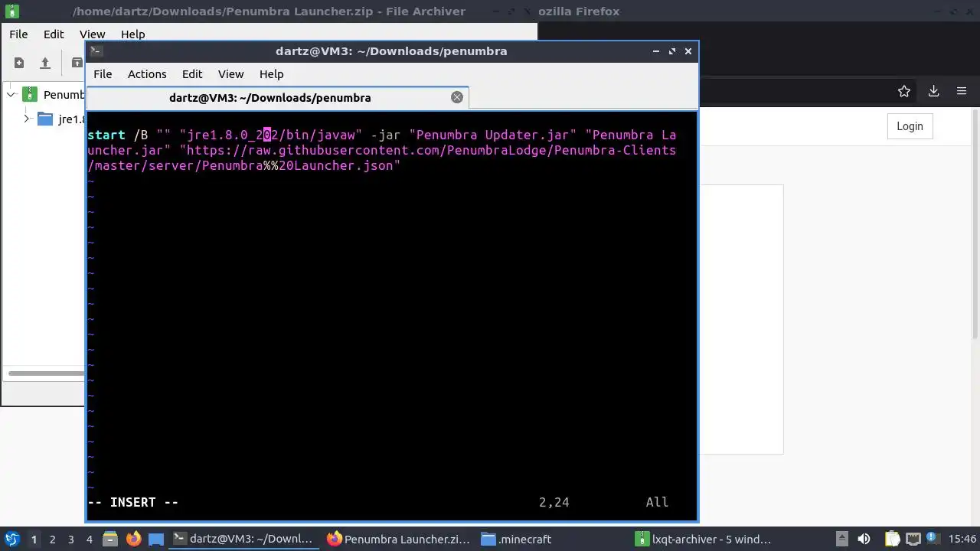Open File menu in File Archiver

18,34
